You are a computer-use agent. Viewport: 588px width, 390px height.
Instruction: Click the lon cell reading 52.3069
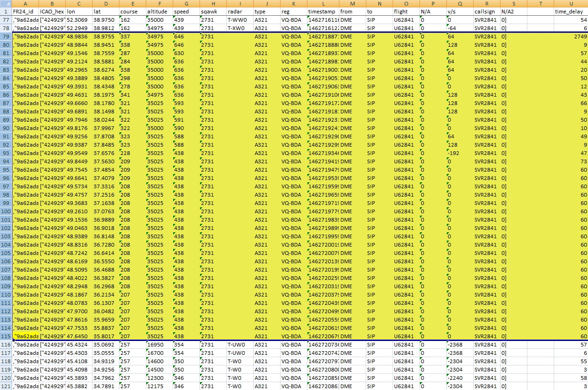click(78, 20)
